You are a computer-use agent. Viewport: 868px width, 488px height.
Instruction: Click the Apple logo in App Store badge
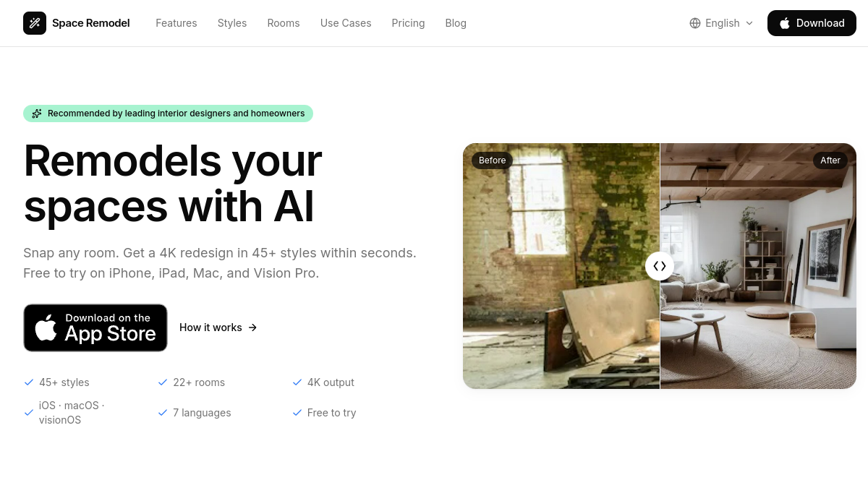[46, 328]
